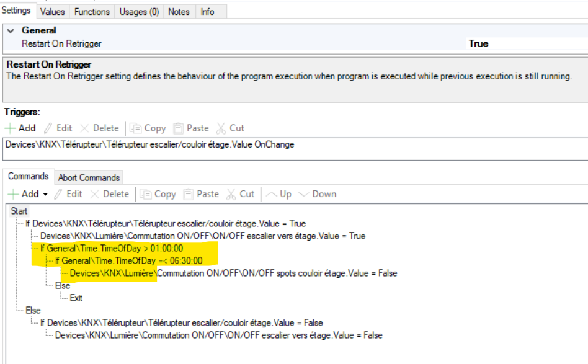The width and height of the screenshot is (588, 364).
Task: Switch to the Values tab
Action: click(54, 11)
